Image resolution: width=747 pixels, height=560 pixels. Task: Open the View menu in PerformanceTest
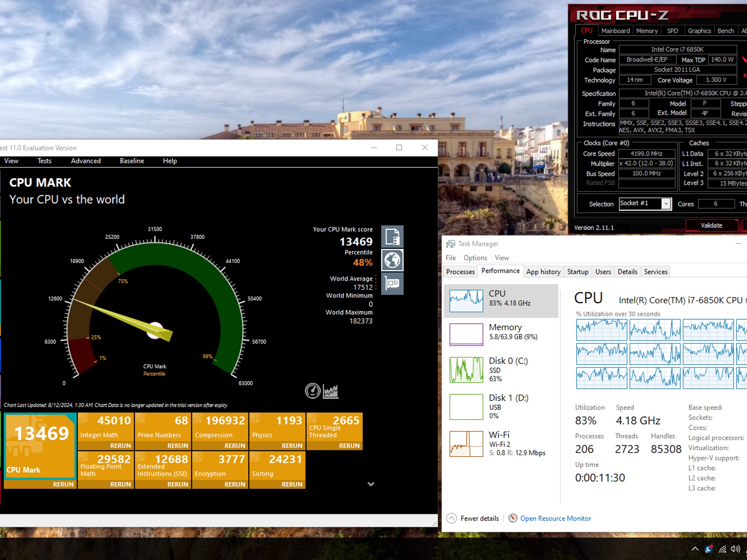pos(11,161)
